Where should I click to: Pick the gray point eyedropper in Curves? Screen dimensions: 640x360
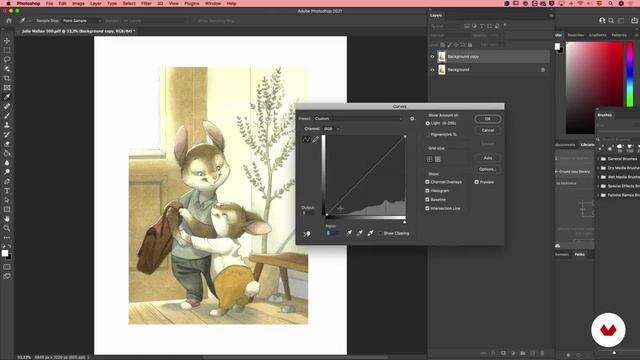360,233
